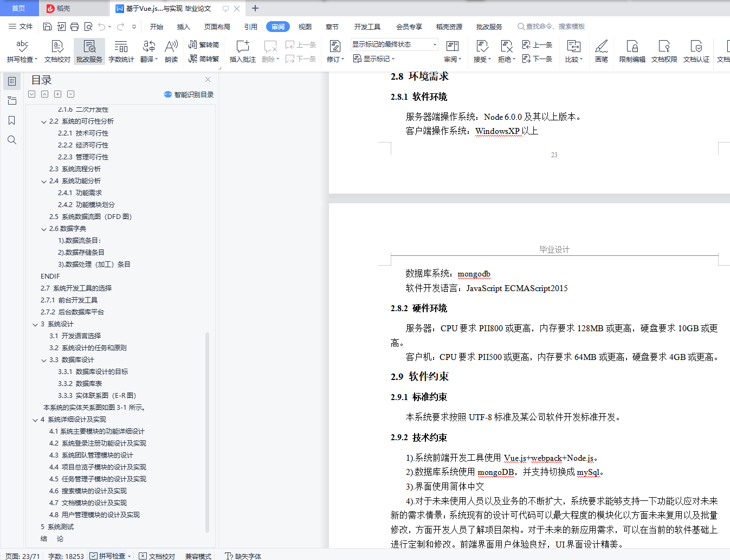
Task: Click 缺失字体 in the status bar
Action: coord(243,556)
